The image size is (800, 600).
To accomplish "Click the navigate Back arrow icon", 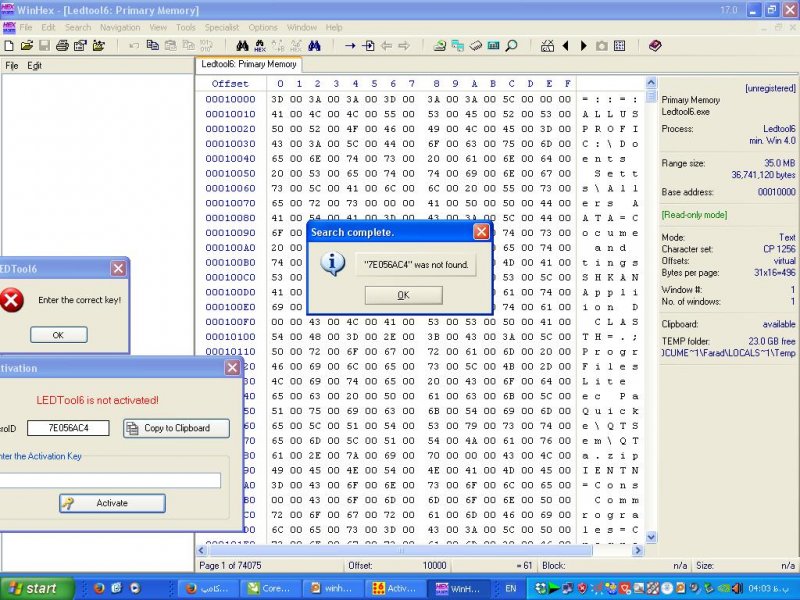I will [x=386, y=46].
